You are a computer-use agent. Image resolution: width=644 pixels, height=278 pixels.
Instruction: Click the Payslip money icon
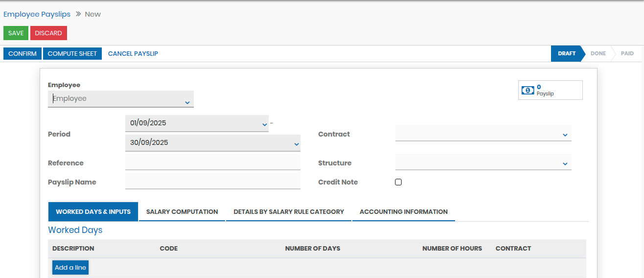pyautogui.click(x=528, y=90)
